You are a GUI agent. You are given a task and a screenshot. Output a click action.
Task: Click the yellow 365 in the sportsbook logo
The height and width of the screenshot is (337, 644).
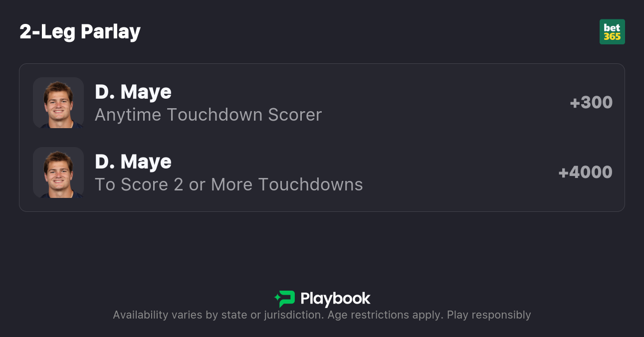612,37
